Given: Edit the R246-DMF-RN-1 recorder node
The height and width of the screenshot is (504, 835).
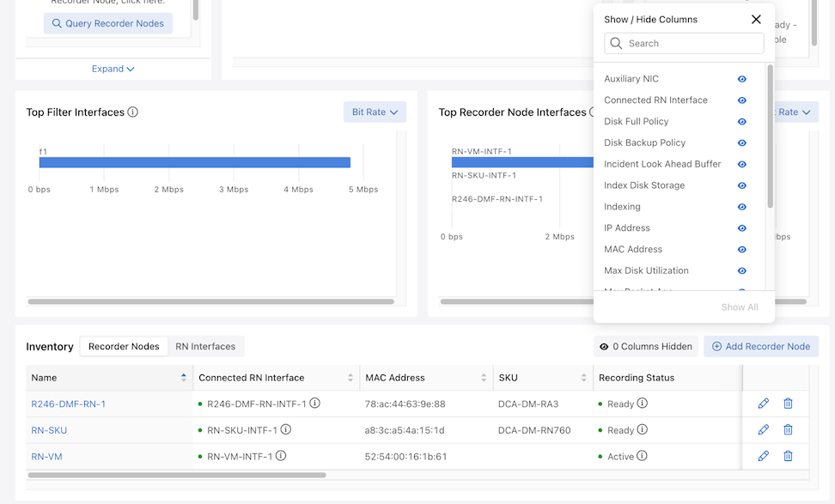Looking at the screenshot, I should [x=763, y=404].
